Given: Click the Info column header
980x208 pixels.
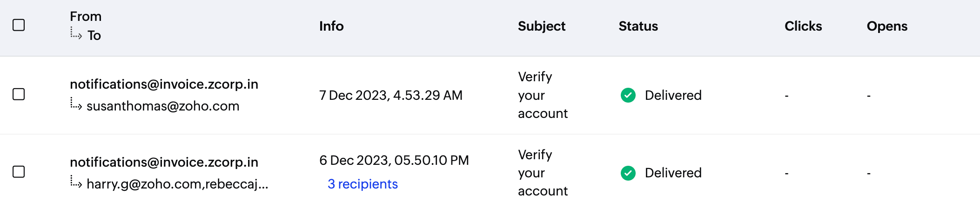Looking at the screenshot, I should pos(331,26).
